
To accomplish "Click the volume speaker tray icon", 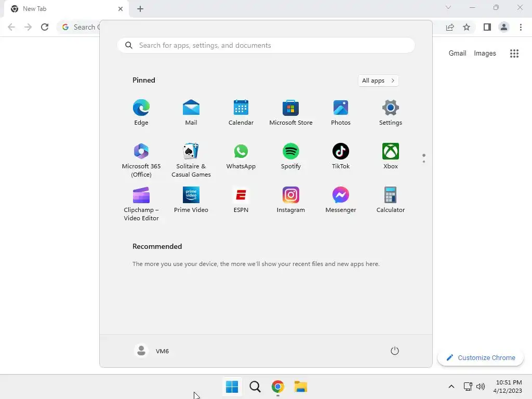I will [x=481, y=387].
